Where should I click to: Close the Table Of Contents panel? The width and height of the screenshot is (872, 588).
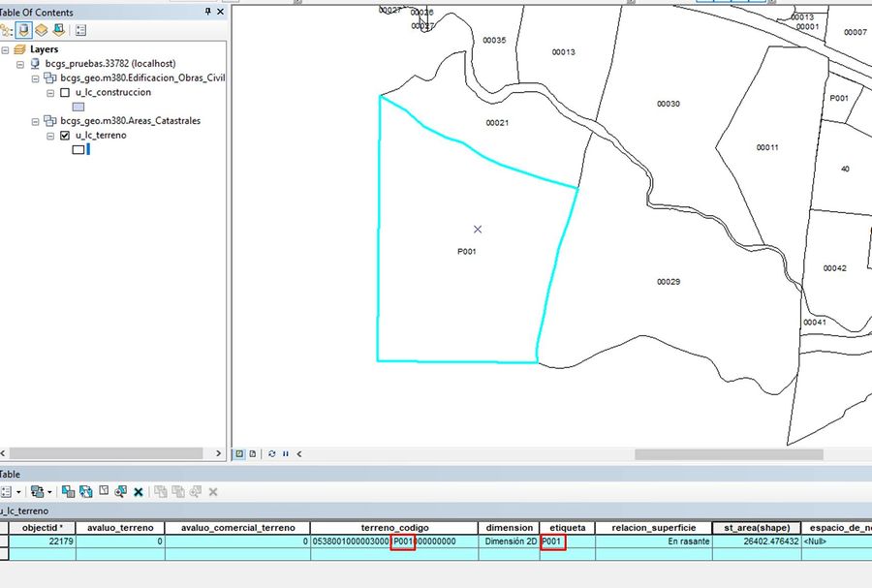(220, 11)
